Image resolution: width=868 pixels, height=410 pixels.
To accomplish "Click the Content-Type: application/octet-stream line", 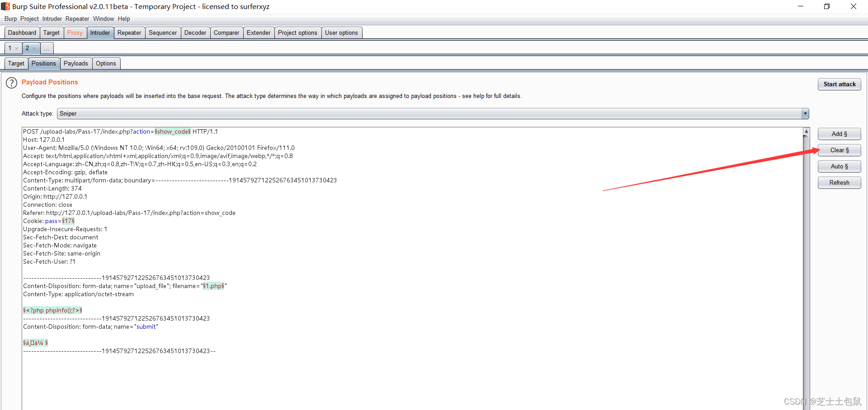I will coord(78,294).
